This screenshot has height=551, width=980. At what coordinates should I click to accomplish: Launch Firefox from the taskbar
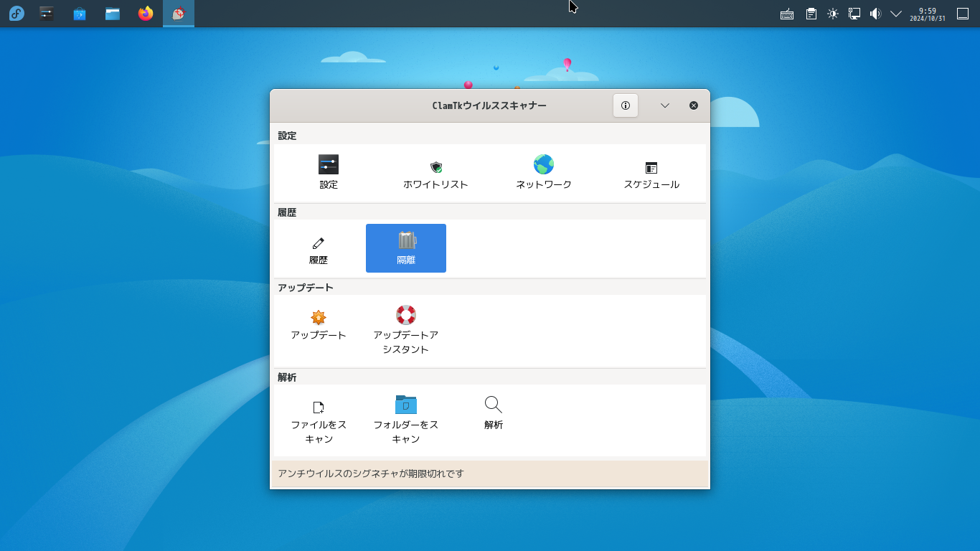pyautogui.click(x=145, y=13)
